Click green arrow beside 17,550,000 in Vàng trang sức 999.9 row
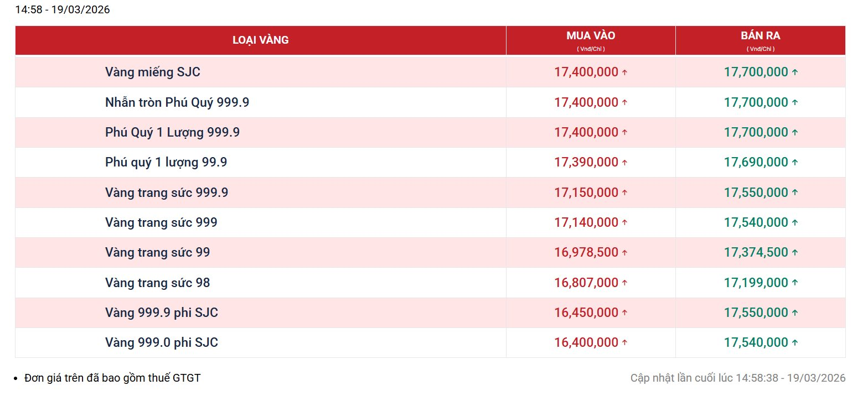The image size is (868, 406). pyautogui.click(x=795, y=193)
